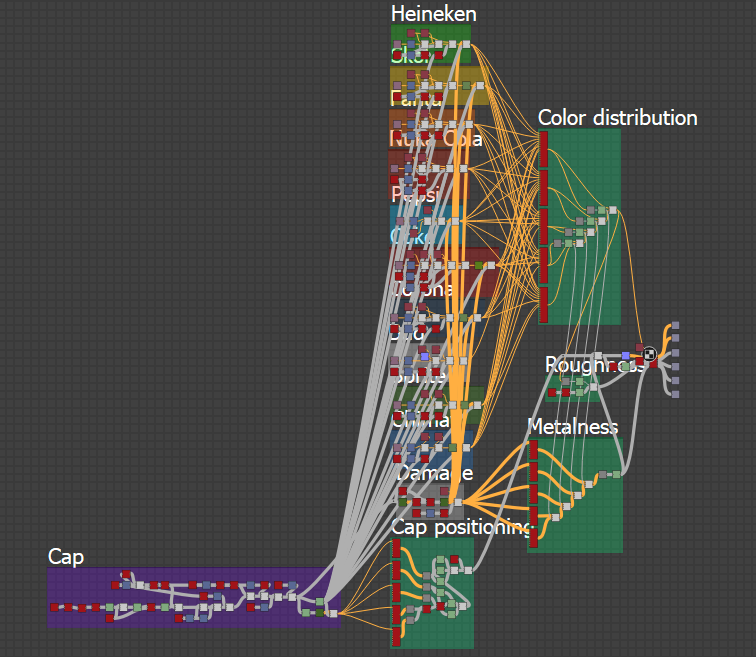Click the Pepsi frame title
Viewport: 756px width, 657px height.
coord(415,194)
